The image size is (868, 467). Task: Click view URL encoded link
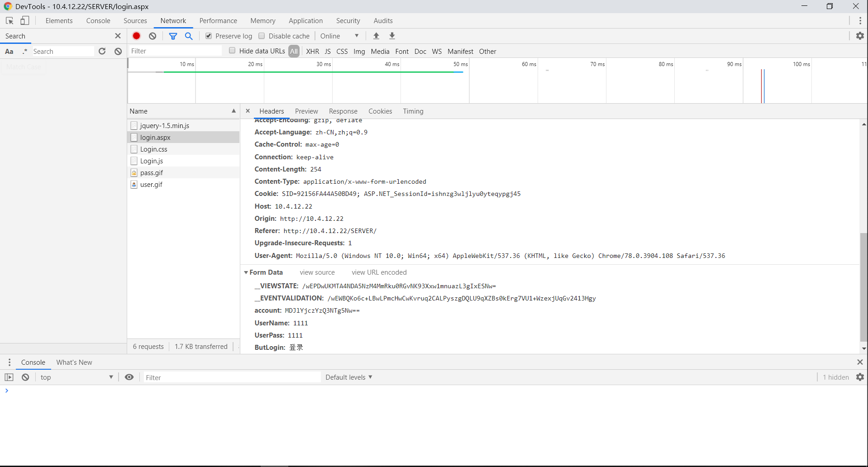point(379,272)
